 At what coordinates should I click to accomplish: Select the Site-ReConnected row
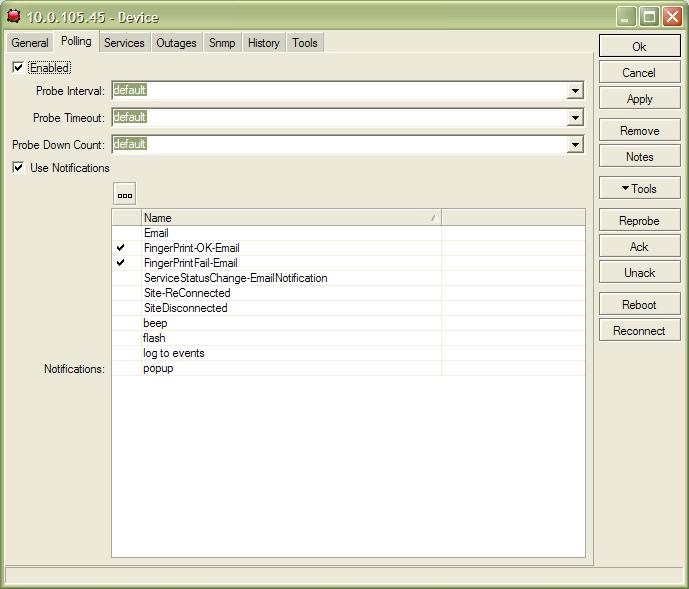tap(348, 293)
